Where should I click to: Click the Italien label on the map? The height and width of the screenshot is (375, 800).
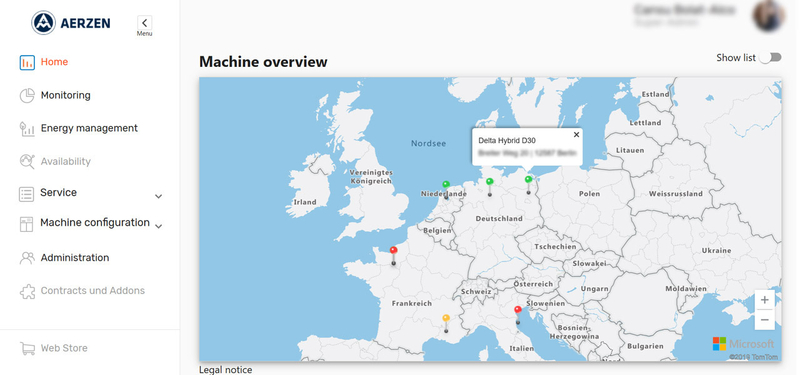click(x=521, y=348)
